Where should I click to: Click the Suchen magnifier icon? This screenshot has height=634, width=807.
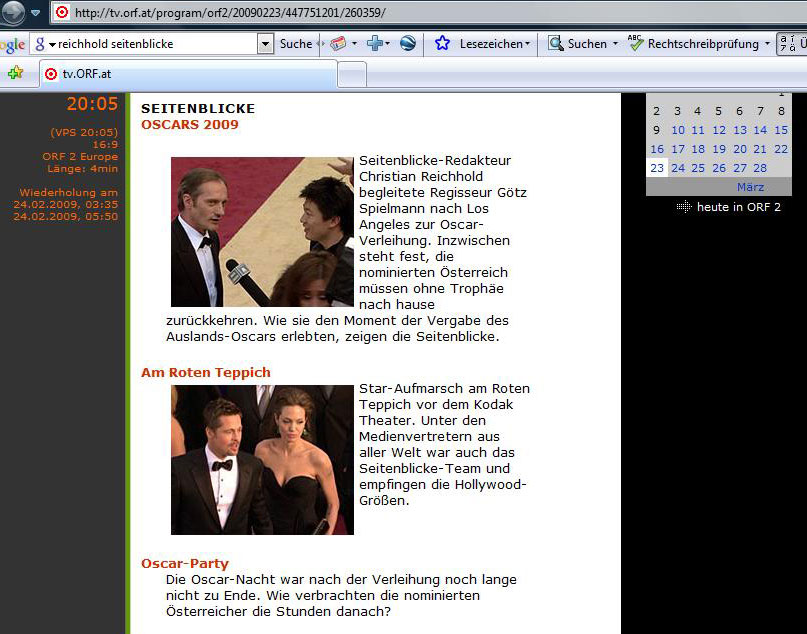[x=556, y=44]
